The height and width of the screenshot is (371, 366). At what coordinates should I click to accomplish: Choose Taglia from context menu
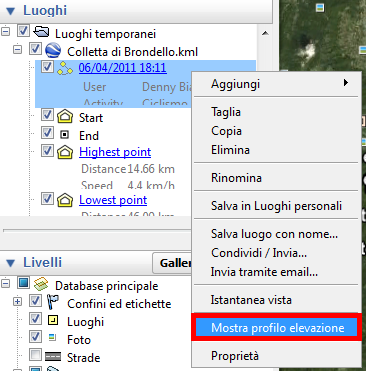(x=276, y=112)
